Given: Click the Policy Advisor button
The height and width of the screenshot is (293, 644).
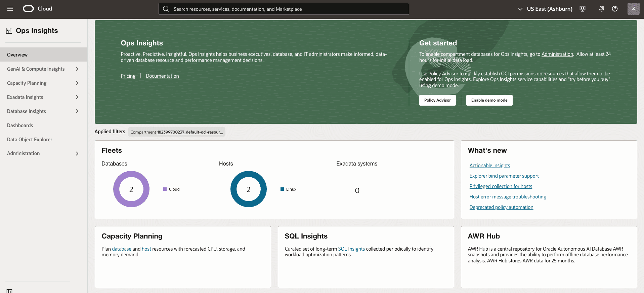Looking at the screenshot, I should pos(437,100).
